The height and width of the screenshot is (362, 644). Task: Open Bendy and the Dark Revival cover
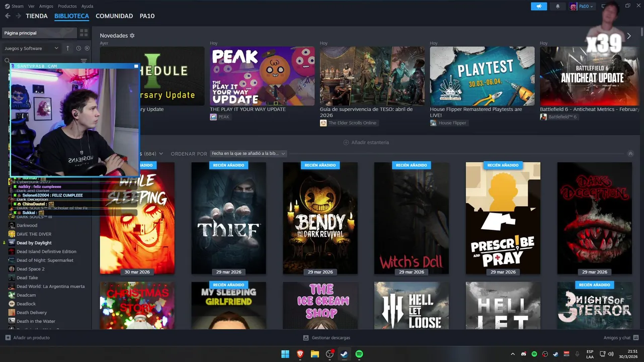click(x=320, y=218)
